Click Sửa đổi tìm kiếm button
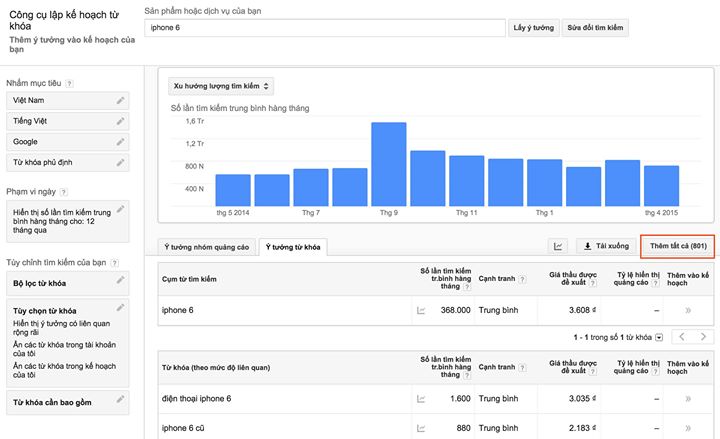 point(595,28)
